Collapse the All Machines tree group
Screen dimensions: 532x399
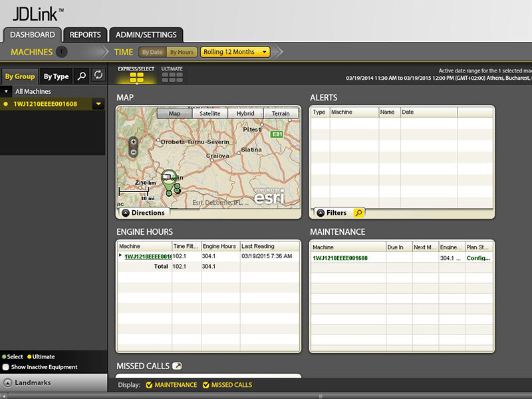pos(6,92)
